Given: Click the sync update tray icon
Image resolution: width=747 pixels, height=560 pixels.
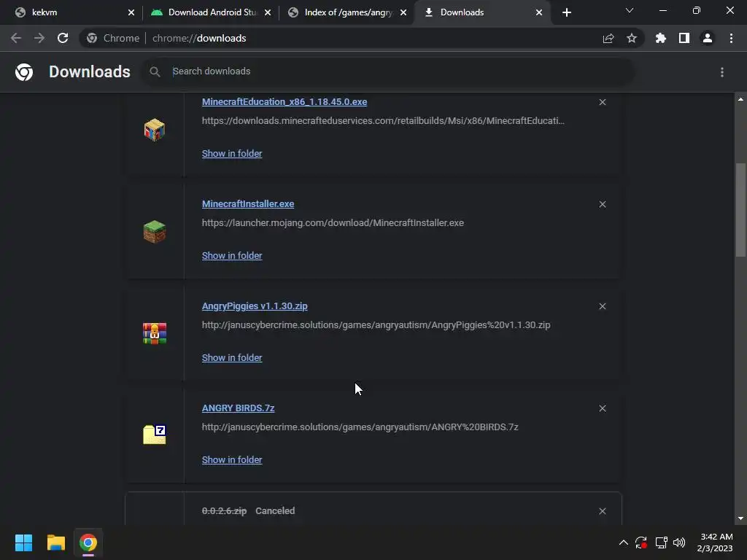Looking at the screenshot, I should [x=641, y=542].
